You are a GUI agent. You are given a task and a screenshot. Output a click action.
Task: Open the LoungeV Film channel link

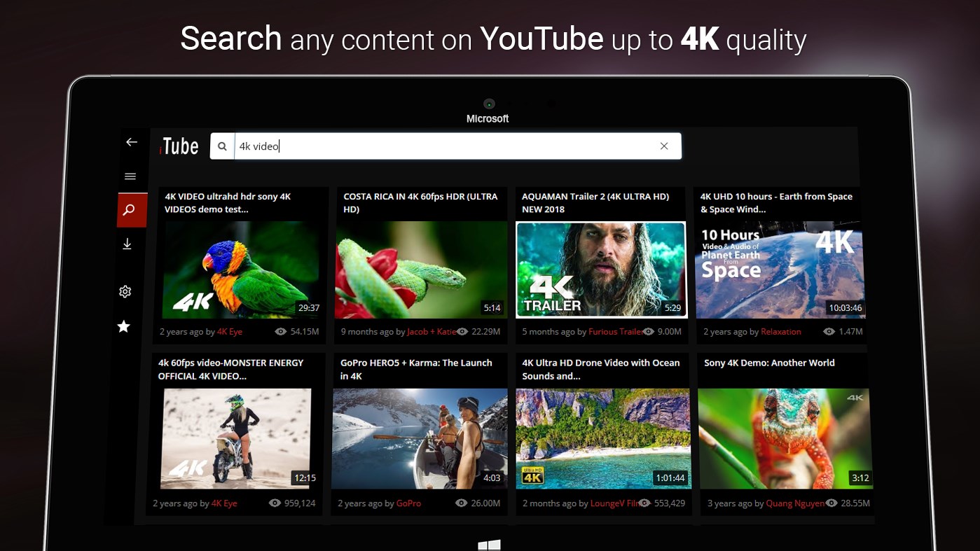(615, 503)
